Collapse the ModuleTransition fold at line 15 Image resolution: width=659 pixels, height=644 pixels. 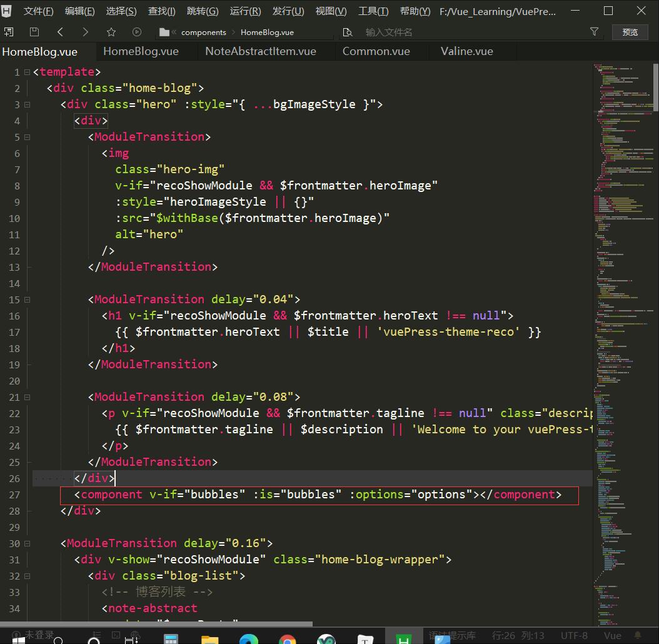point(26,299)
